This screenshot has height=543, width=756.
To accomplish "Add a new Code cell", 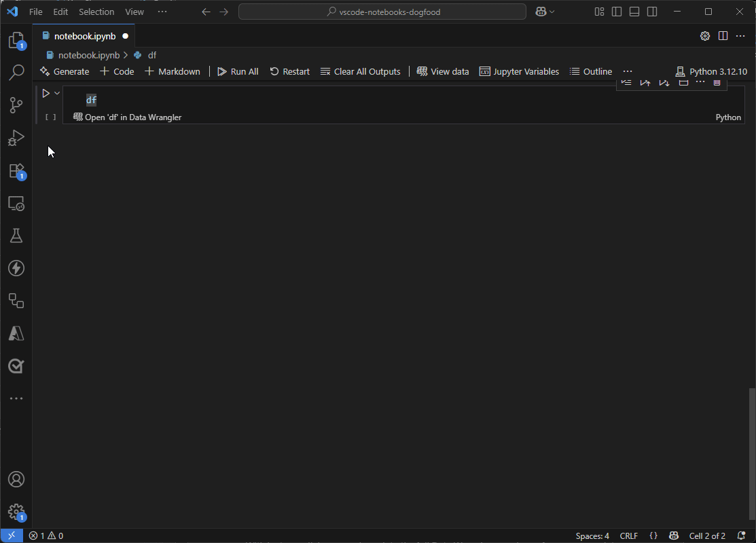I will tap(117, 72).
